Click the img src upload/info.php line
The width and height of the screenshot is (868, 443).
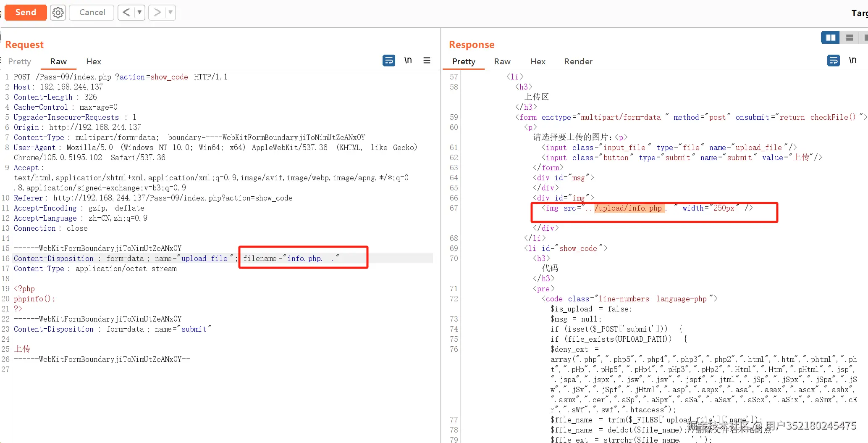click(x=647, y=208)
